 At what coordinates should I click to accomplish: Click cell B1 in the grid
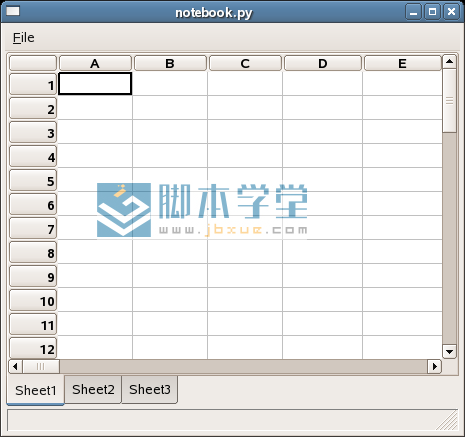[170, 84]
